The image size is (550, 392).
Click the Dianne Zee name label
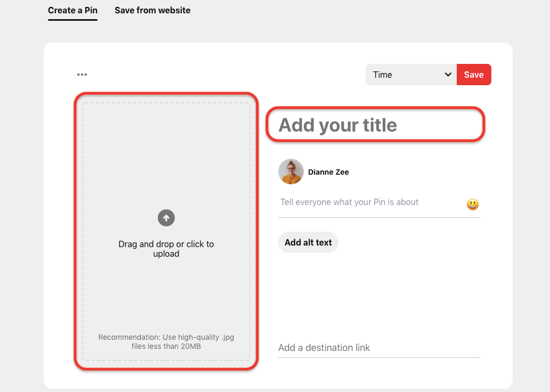point(328,171)
